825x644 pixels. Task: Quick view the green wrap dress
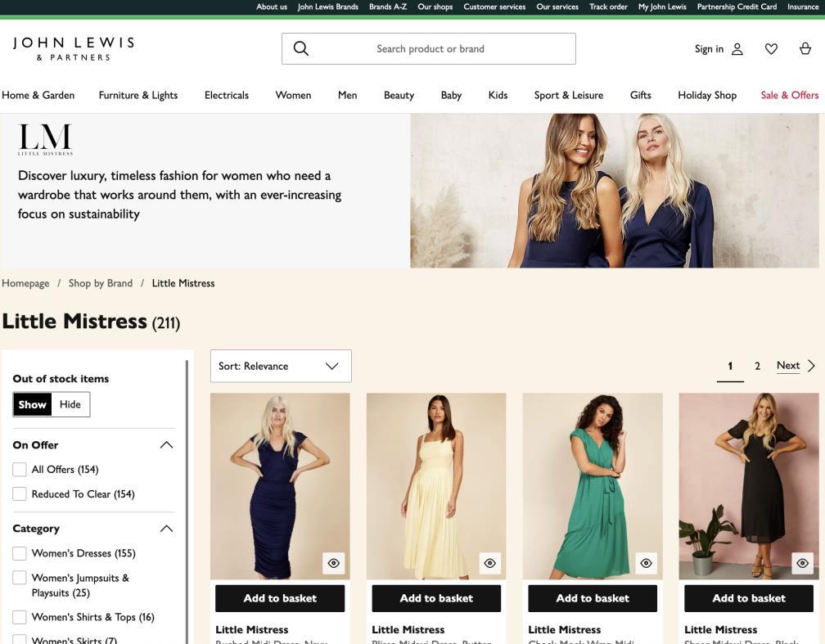tap(646, 563)
